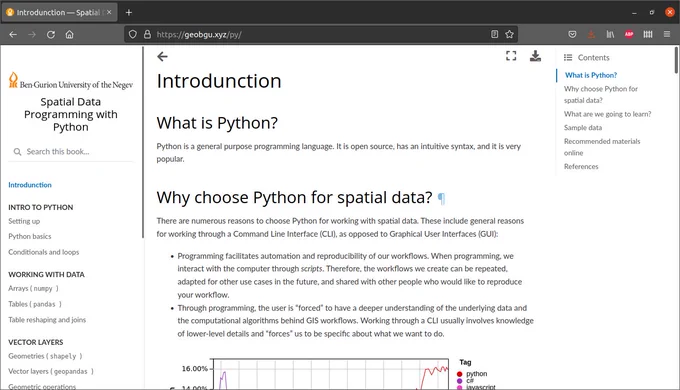Select the Introdunction browser tab

coord(59,12)
